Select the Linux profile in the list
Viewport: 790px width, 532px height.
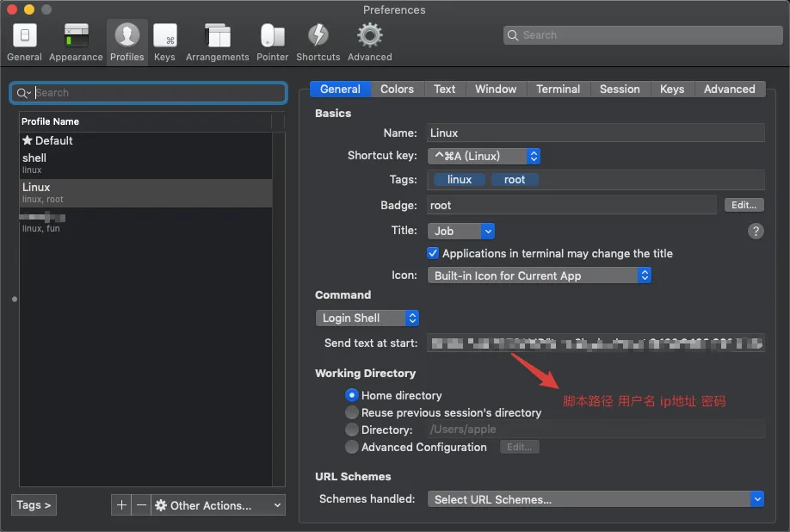tap(145, 193)
